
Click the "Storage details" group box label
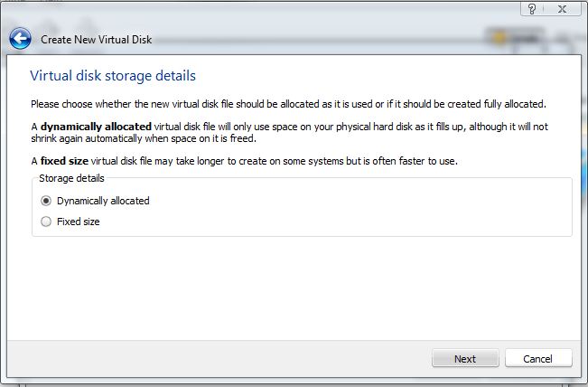point(70,178)
